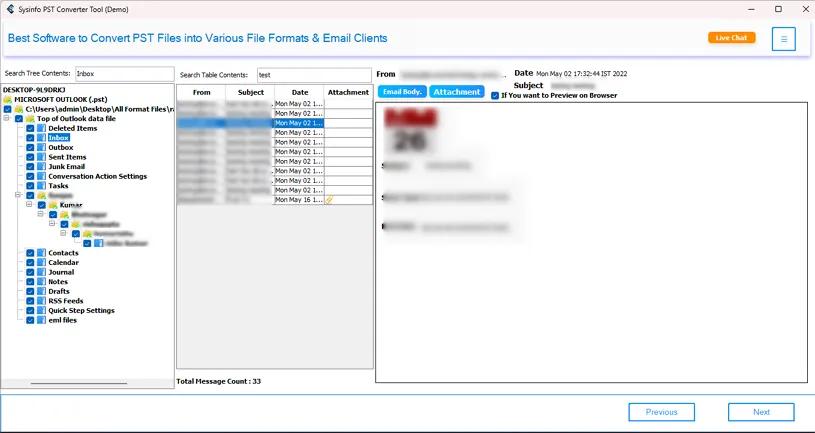Sort by the Attachment column header
The width and height of the screenshot is (815, 433).
coord(348,93)
